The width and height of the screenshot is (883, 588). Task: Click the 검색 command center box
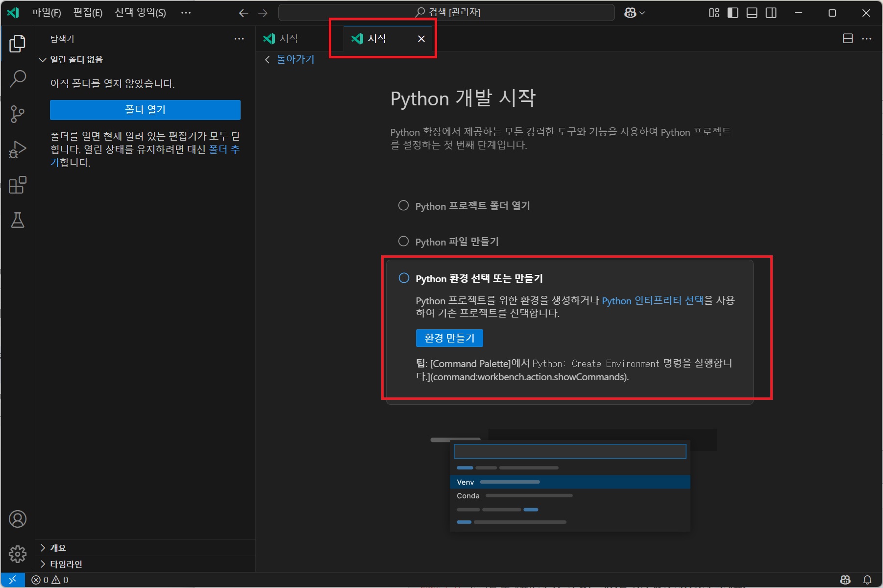click(x=446, y=13)
